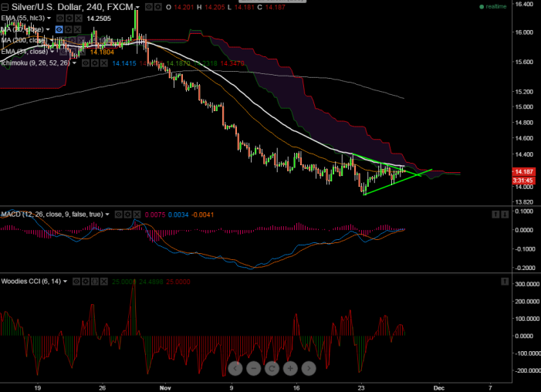Viewport: 541px width, 392px height.
Task: Click the Open price 14.201
Action: point(183,7)
